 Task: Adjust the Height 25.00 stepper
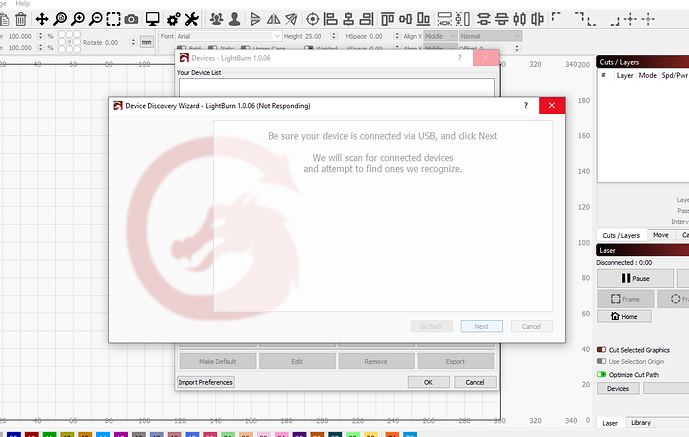point(334,36)
